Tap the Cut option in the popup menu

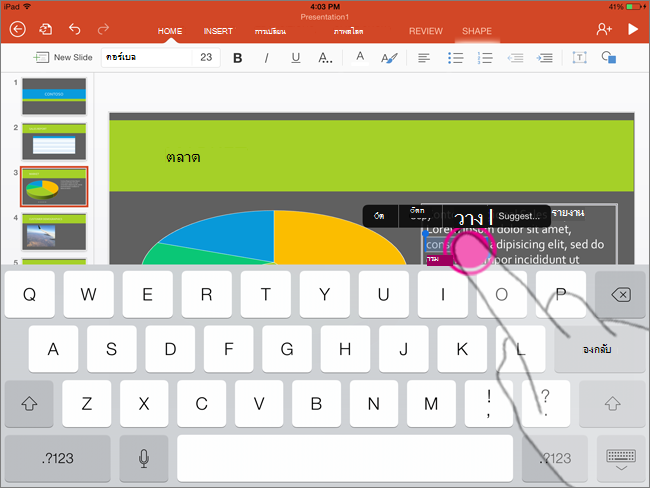(x=379, y=216)
